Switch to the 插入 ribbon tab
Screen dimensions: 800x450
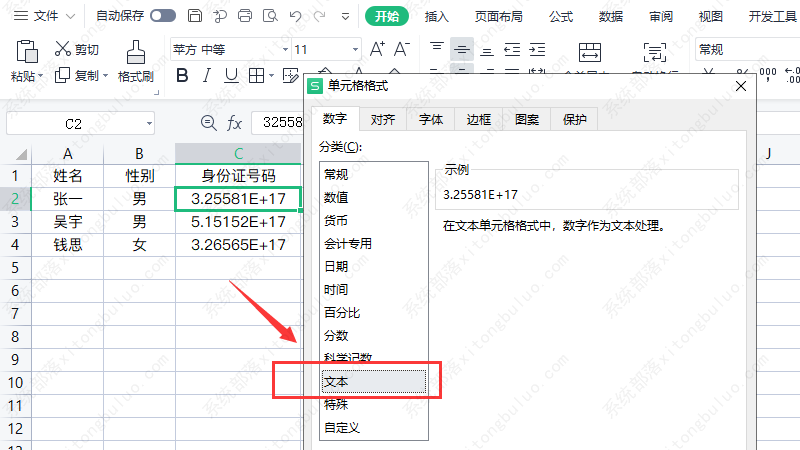(436, 16)
